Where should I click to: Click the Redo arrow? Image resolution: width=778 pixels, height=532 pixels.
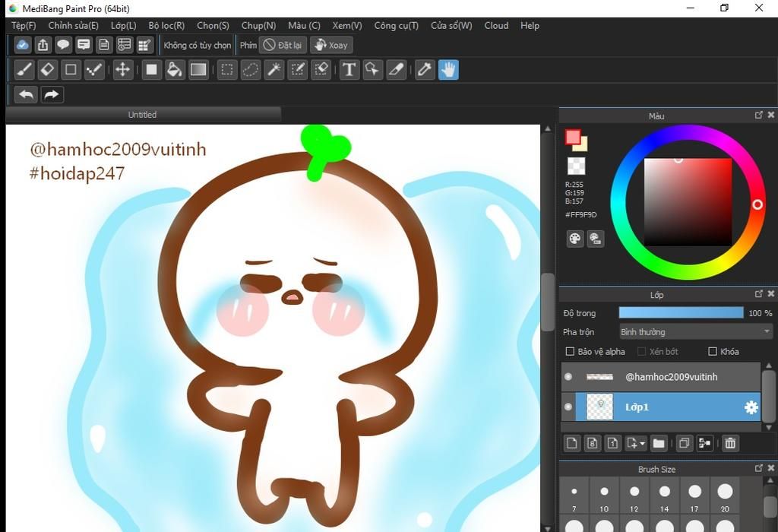[x=52, y=95]
